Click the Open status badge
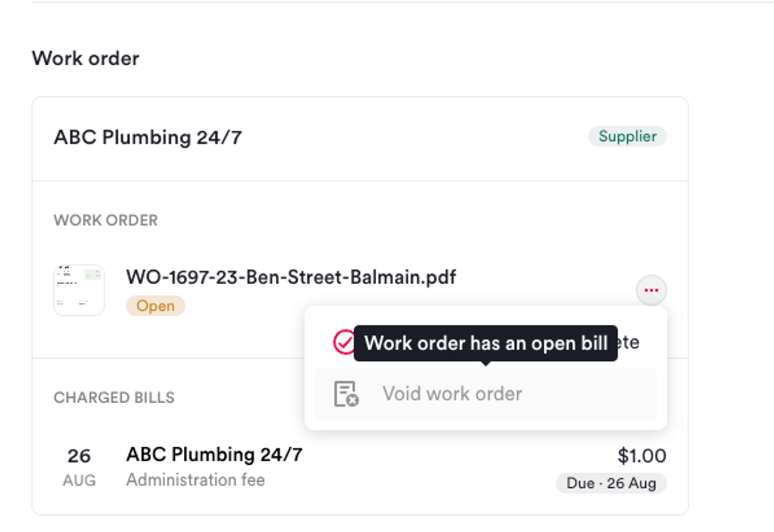 coord(155,306)
